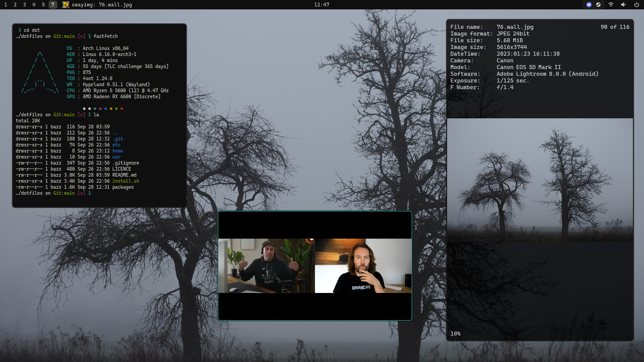Click the swayimg 76.wall.jpg window title
The image size is (644, 362).
click(102, 5)
